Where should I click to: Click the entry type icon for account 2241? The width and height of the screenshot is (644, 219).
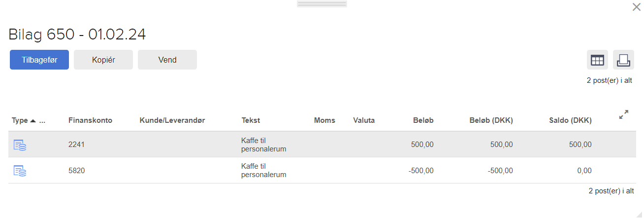pos(20,145)
